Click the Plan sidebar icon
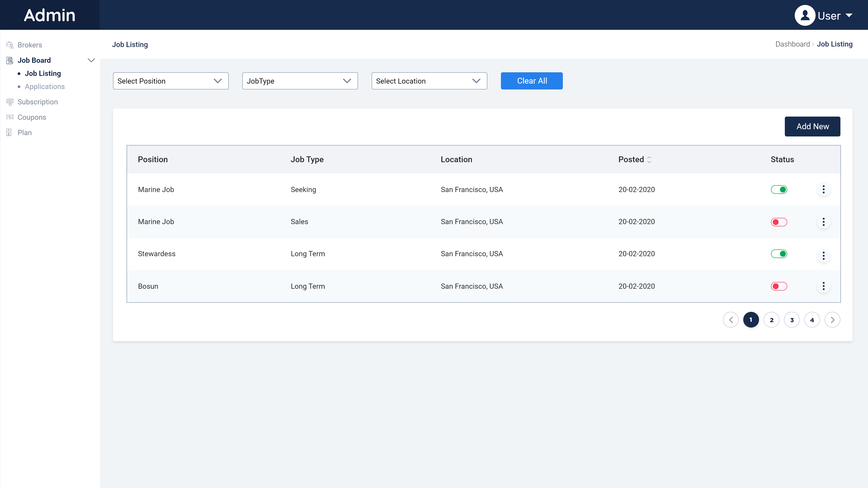This screenshot has width=868, height=488. 9,132
